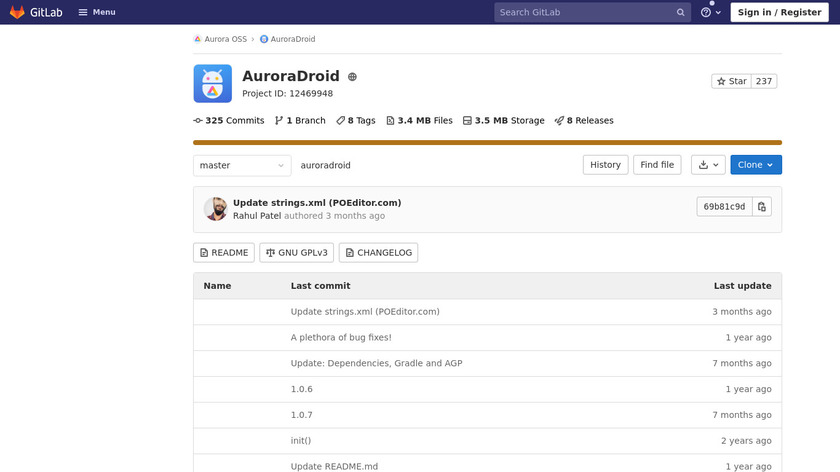Open the 3.4 MB Files link
Image resolution: width=840 pixels, height=472 pixels.
click(419, 121)
